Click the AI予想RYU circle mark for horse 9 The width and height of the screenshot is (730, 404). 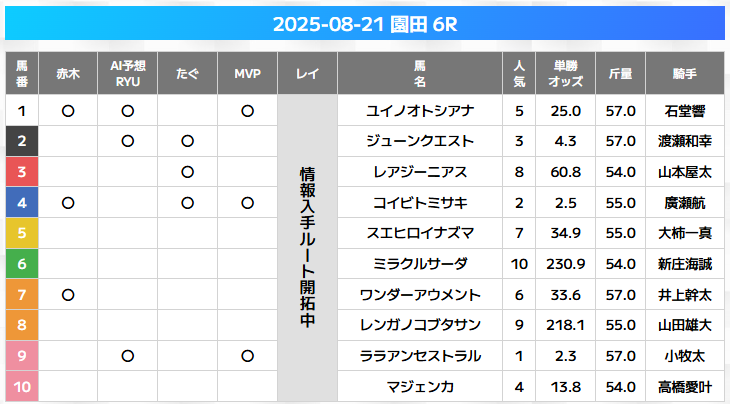[x=128, y=356]
